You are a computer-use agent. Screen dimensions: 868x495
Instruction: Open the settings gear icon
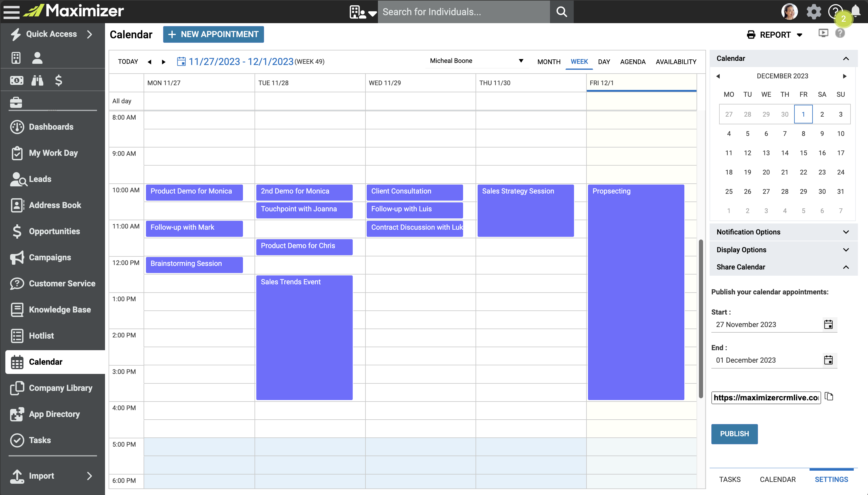(x=814, y=12)
